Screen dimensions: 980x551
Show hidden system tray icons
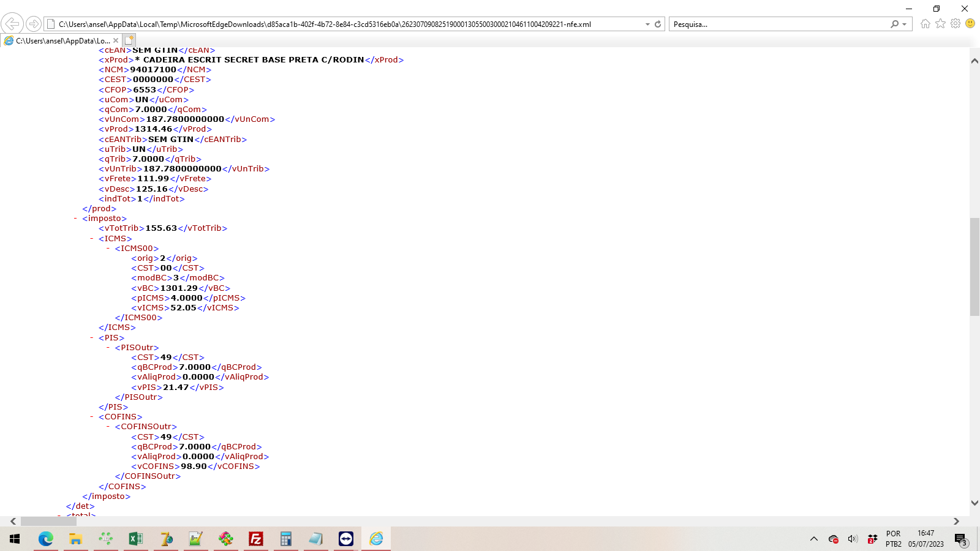813,539
